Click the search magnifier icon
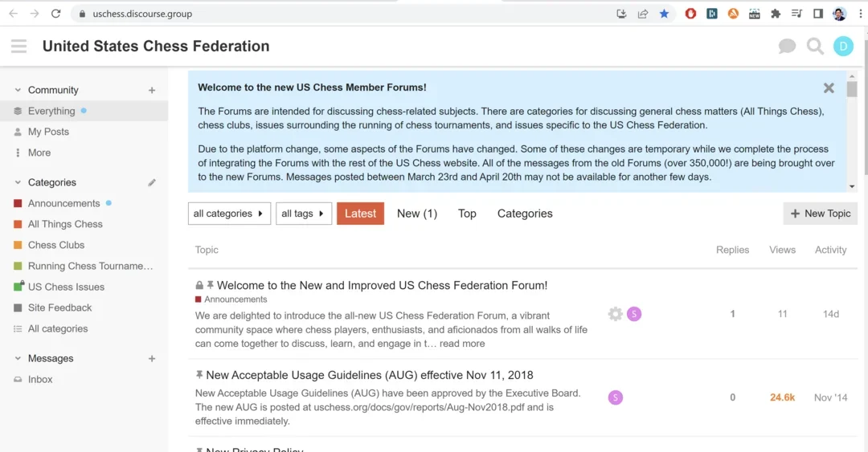The width and height of the screenshot is (868, 452). (815, 47)
